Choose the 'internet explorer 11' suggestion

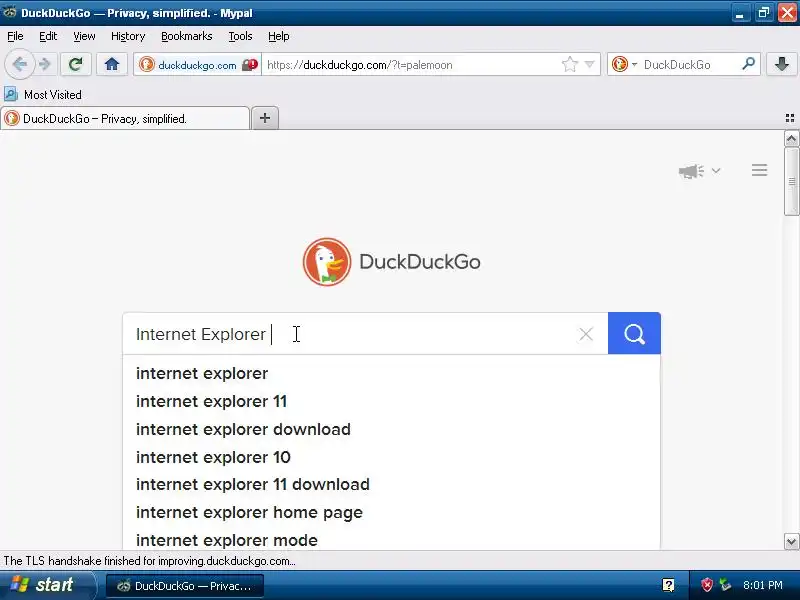click(391, 402)
